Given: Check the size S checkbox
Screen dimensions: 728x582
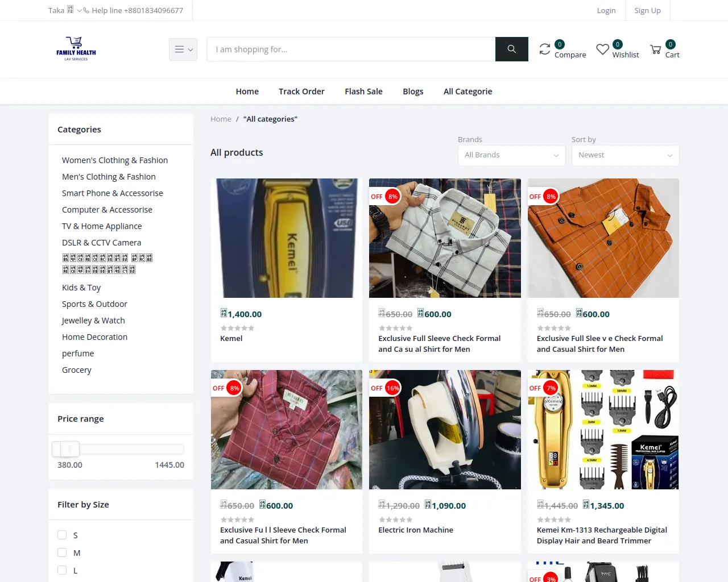Looking at the screenshot, I should click(x=62, y=535).
